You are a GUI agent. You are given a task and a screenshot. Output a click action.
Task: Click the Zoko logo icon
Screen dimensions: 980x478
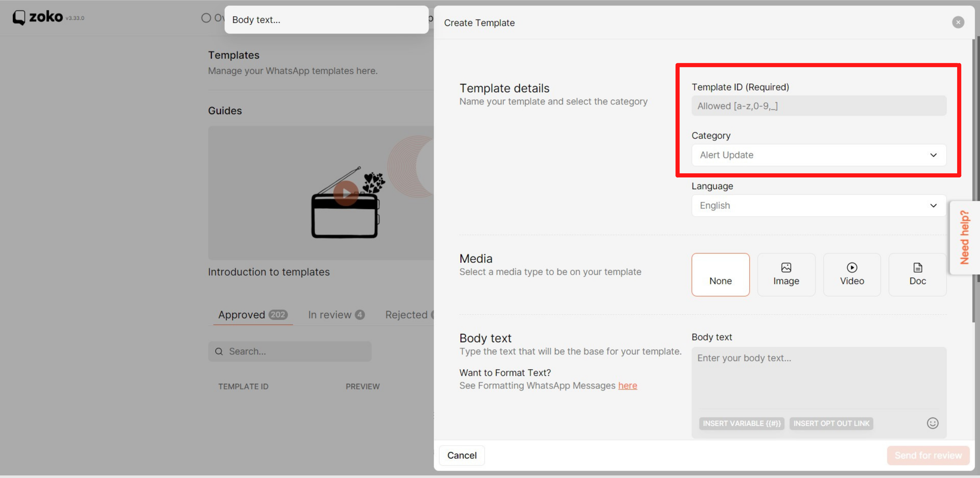(x=19, y=17)
